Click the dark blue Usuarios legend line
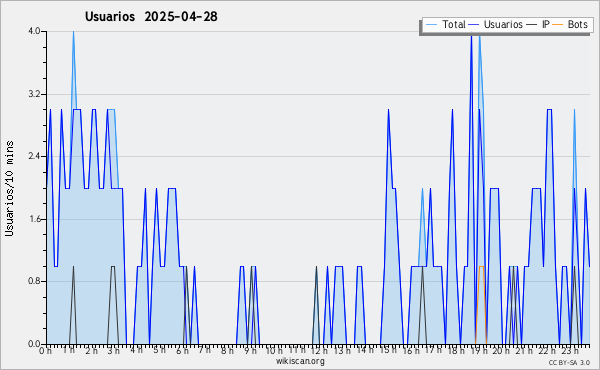This screenshot has width=600, height=370. pos(474,24)
